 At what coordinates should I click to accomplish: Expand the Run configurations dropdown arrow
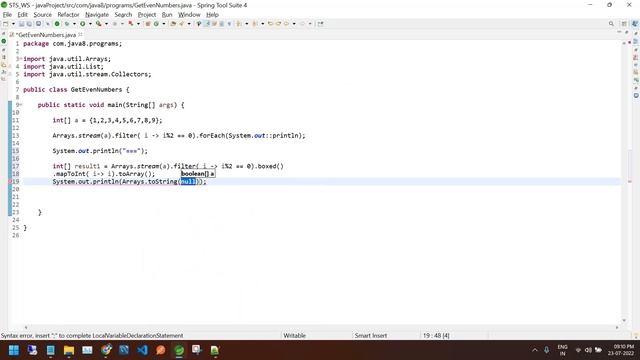coord(90,24)
